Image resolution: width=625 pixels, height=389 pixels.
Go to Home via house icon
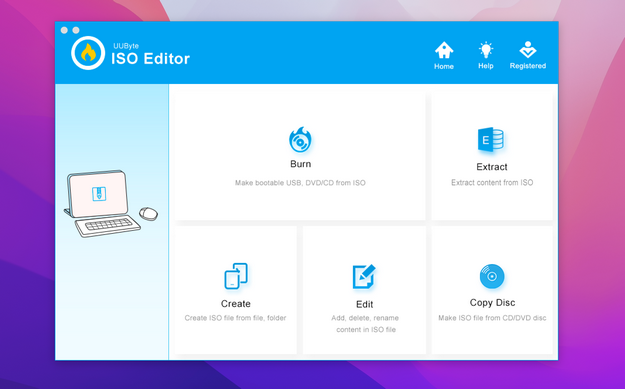(x=444, y=50)
